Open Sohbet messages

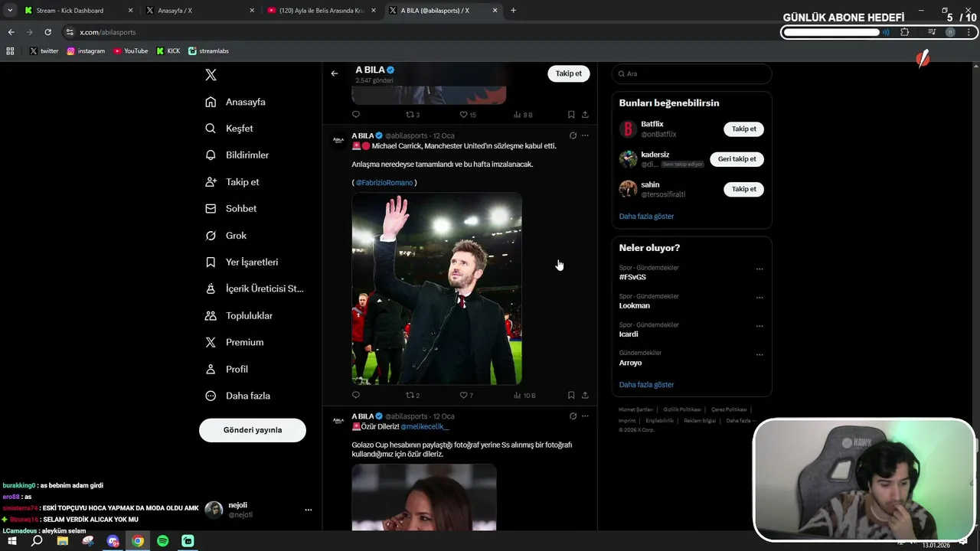pyautogui.click(x=230, y=209)
